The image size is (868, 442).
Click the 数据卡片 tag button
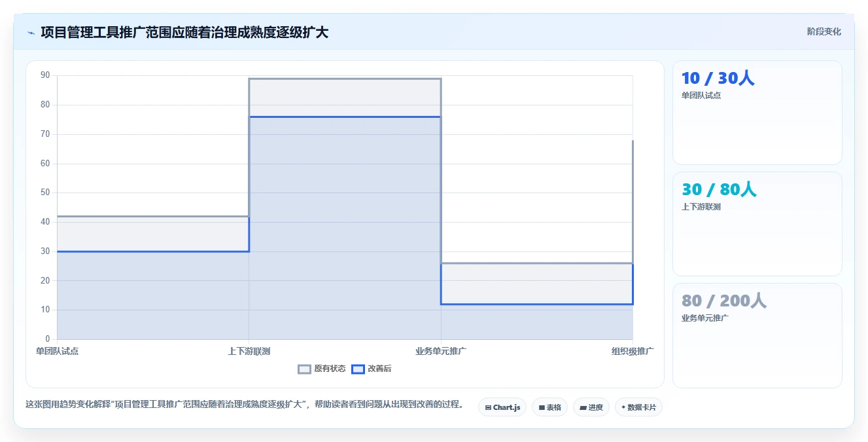point(638,407)
